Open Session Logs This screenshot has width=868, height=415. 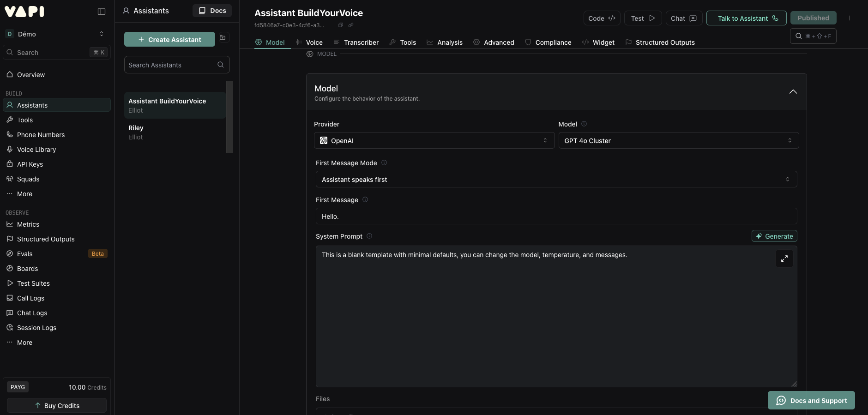(57, 328)
